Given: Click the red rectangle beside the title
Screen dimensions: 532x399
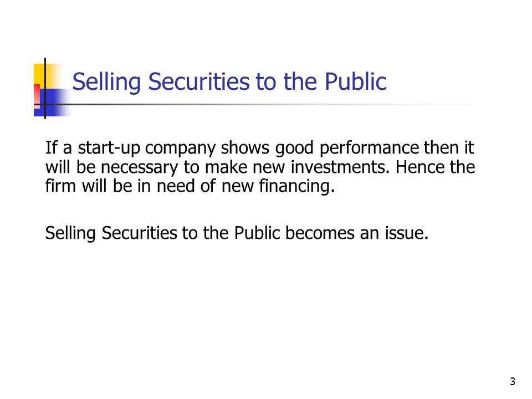Looking at the screenshot, I should (37, 96).
